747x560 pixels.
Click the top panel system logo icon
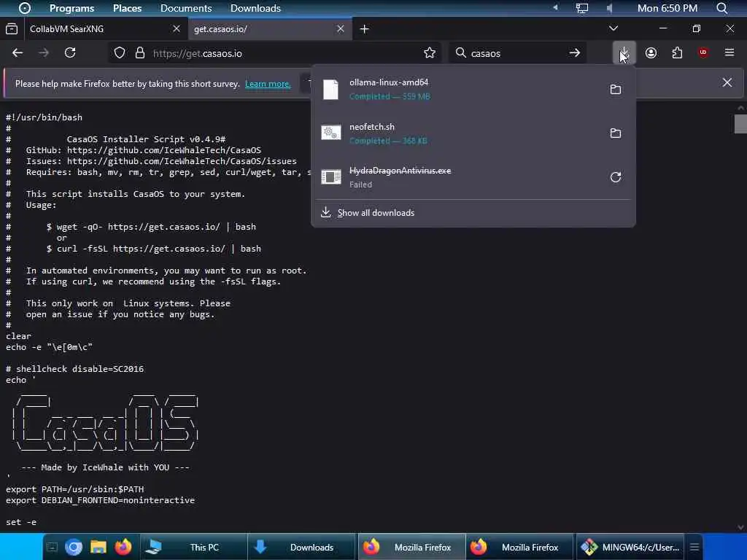point(24,8)
